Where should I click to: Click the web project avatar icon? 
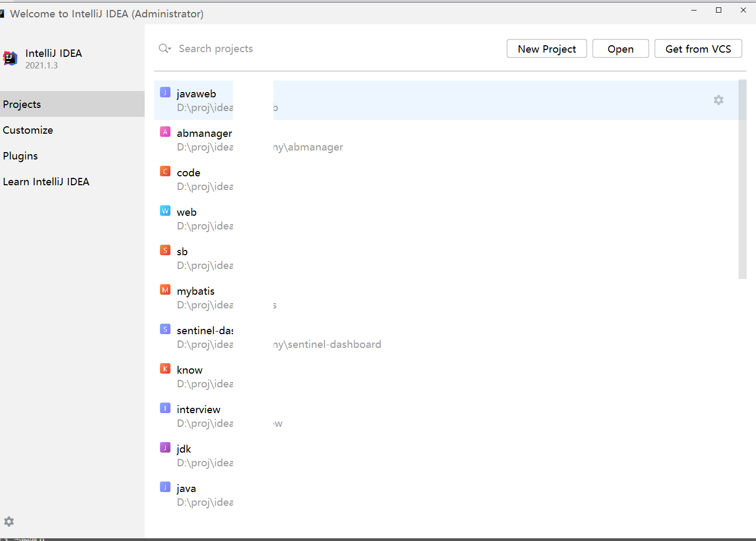165,210
